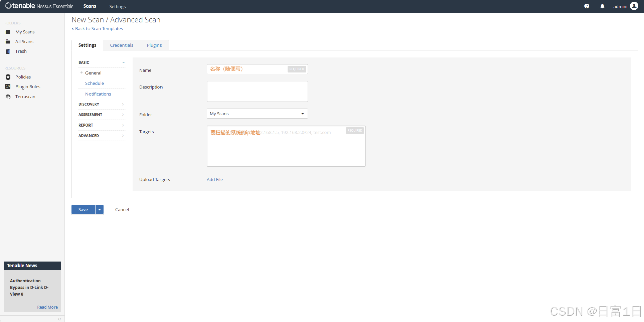Click the tenable Nessus Essentials logo
Screen dimensions: 644x322
(39, 6)
